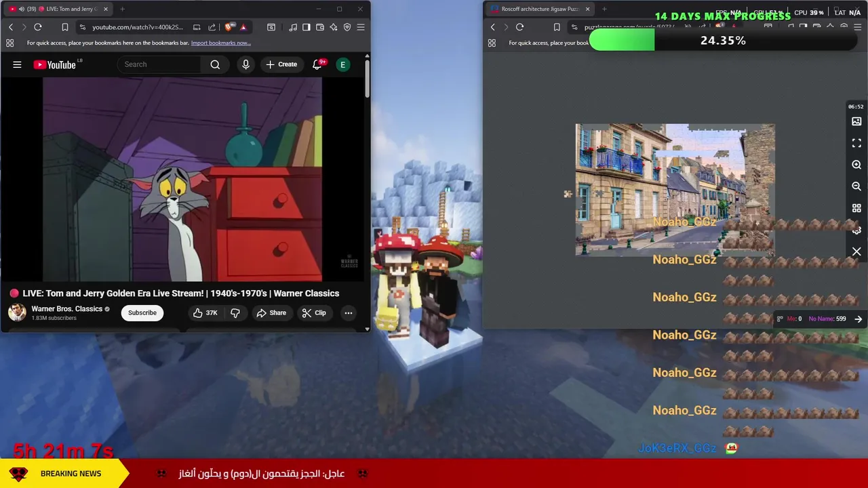Screen dimensions: 868x488
Task: Open a new tab in YouTube window
Action: pyautogui.click(x=122, y=9)
